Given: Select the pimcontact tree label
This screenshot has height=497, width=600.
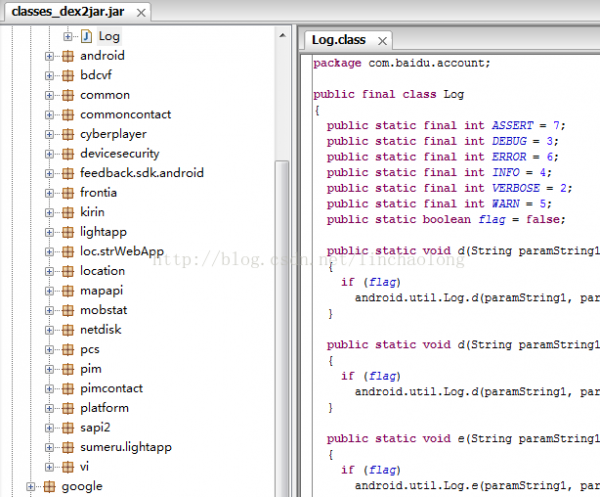Looking at the screenshot, I should coord(111,389).
